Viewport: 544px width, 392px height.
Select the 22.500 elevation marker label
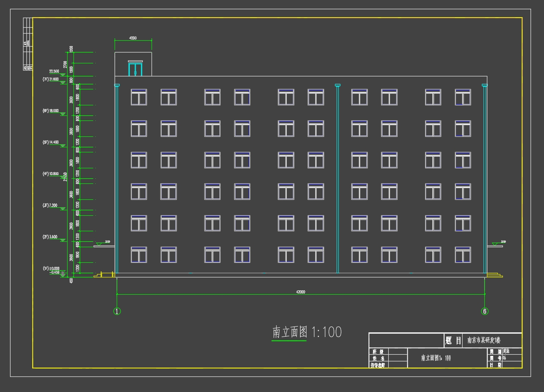(x=54, y=71)
